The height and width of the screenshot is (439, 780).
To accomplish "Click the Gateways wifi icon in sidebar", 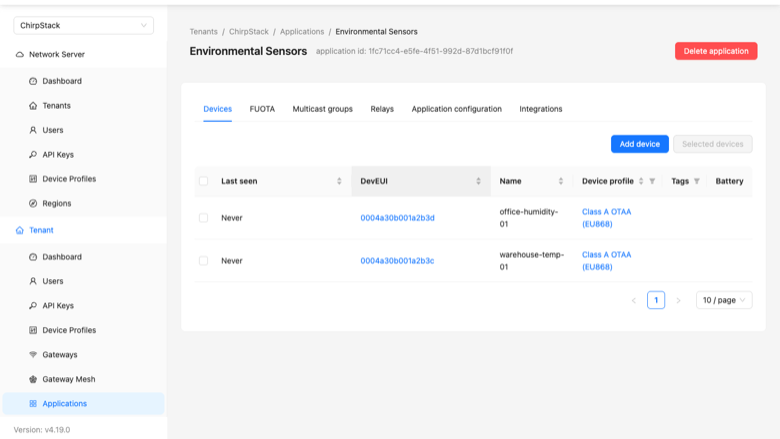I will pos(33,354).
